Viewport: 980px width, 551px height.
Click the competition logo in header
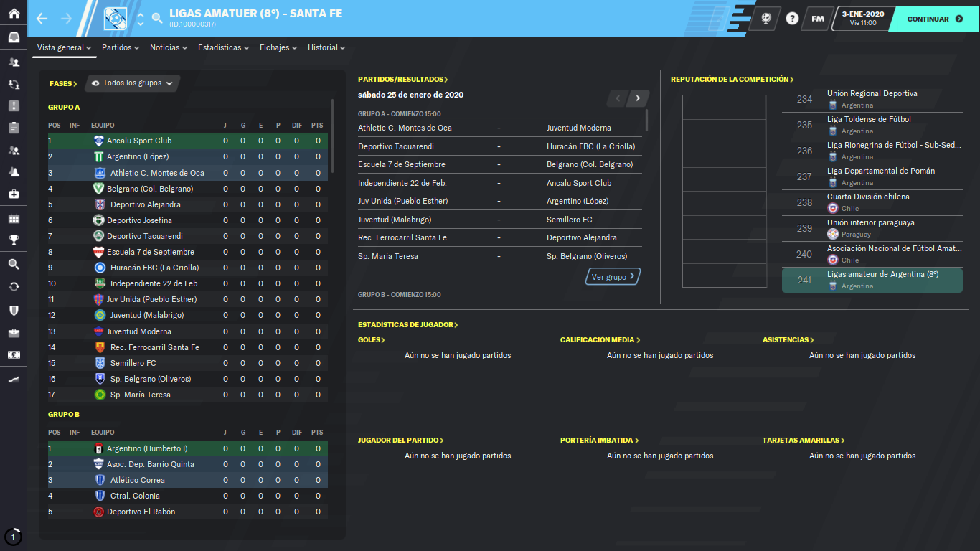pos(116,19)
